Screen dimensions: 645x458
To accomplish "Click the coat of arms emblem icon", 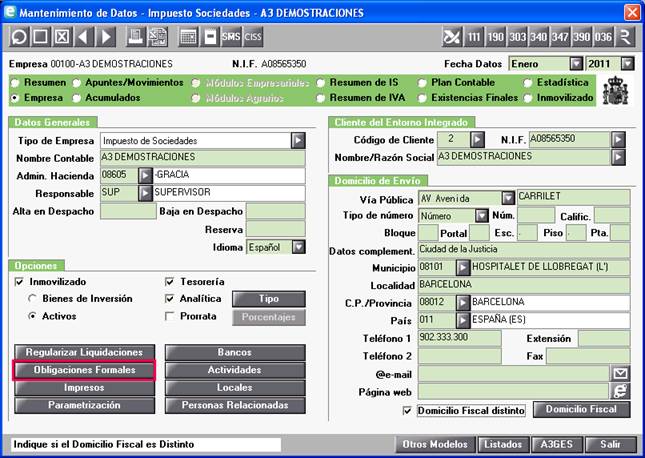I will (616, 90).
